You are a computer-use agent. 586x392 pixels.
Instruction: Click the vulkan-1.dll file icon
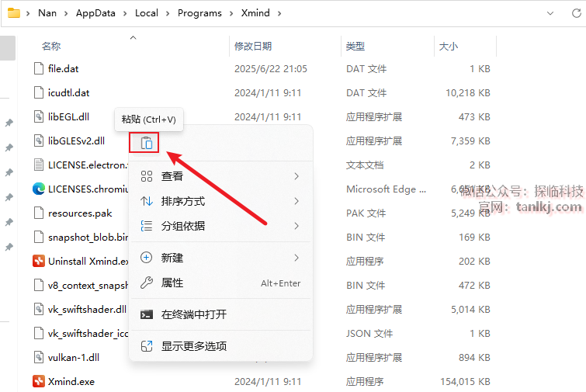tap(39, 357)
